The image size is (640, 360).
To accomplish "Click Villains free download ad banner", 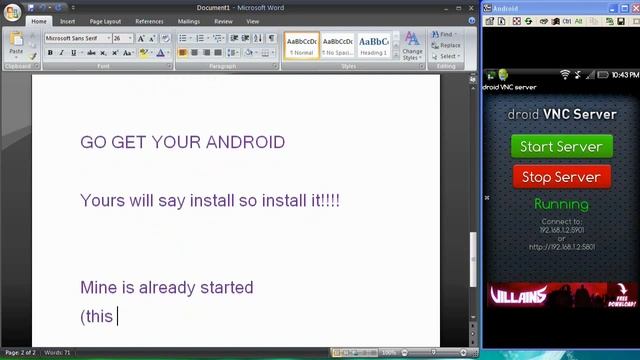I will tap(562, 295).
